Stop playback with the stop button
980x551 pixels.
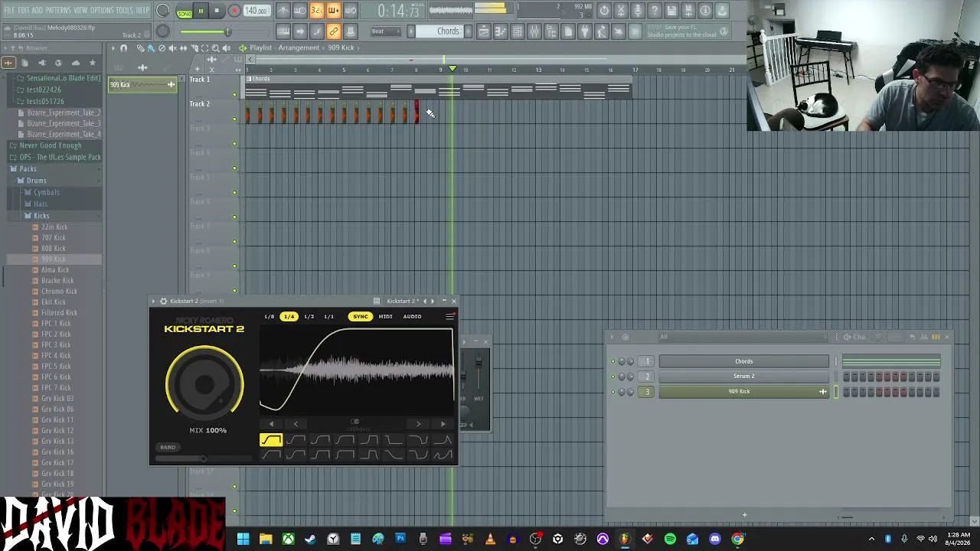click(x=217, y=11)
